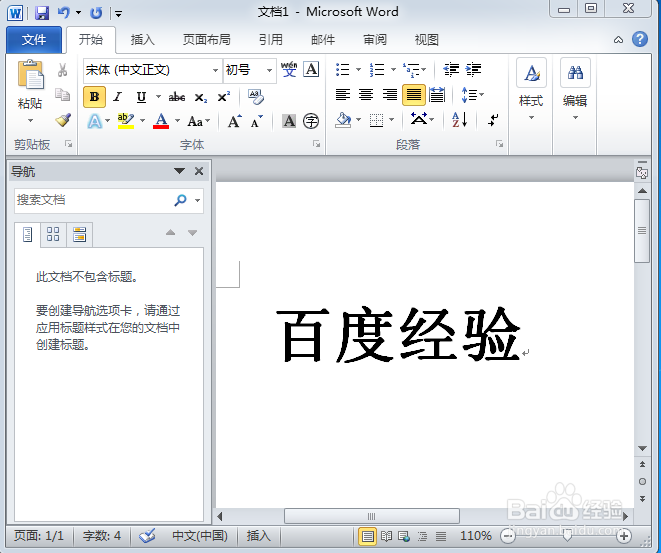The height and width of the screenshot is (553, 661).
Task: Click the search magnifier in navigation pane
Action: [x=180, y=200]
